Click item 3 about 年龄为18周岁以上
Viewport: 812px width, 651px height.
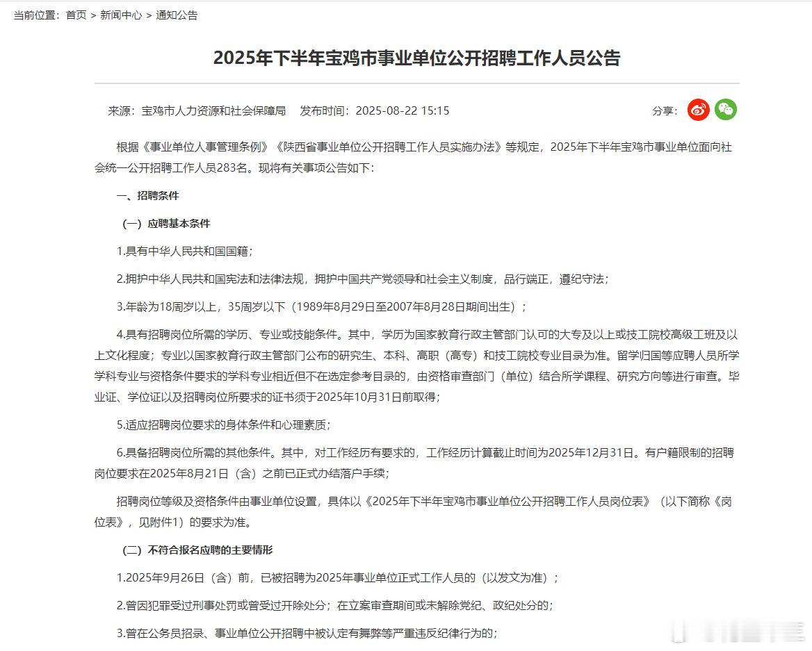click(x=321, y=307)
